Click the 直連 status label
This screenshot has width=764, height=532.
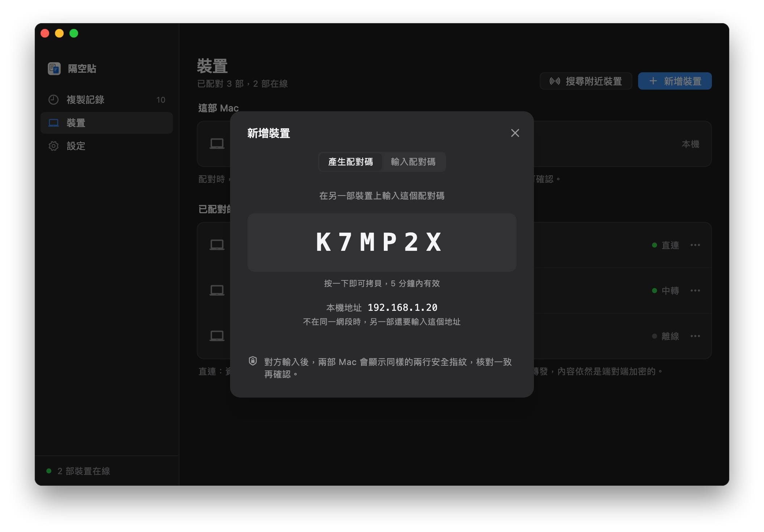click(670, 245)
